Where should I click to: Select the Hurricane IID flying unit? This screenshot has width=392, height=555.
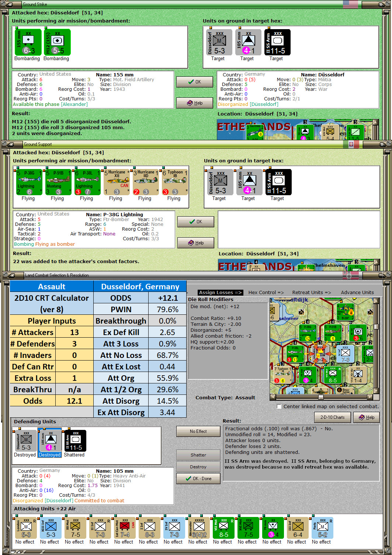pyautogui.click(x=146, y=182)
